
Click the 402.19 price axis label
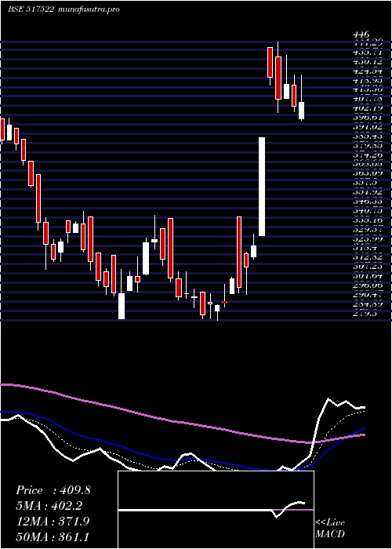click(368, 108)
